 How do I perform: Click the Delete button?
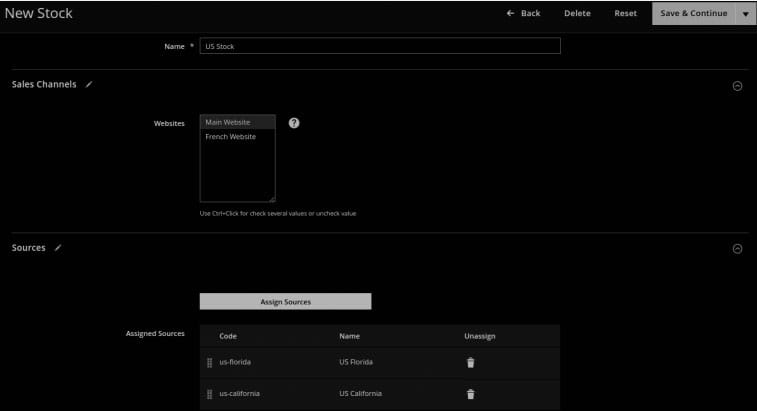[577, 13]
